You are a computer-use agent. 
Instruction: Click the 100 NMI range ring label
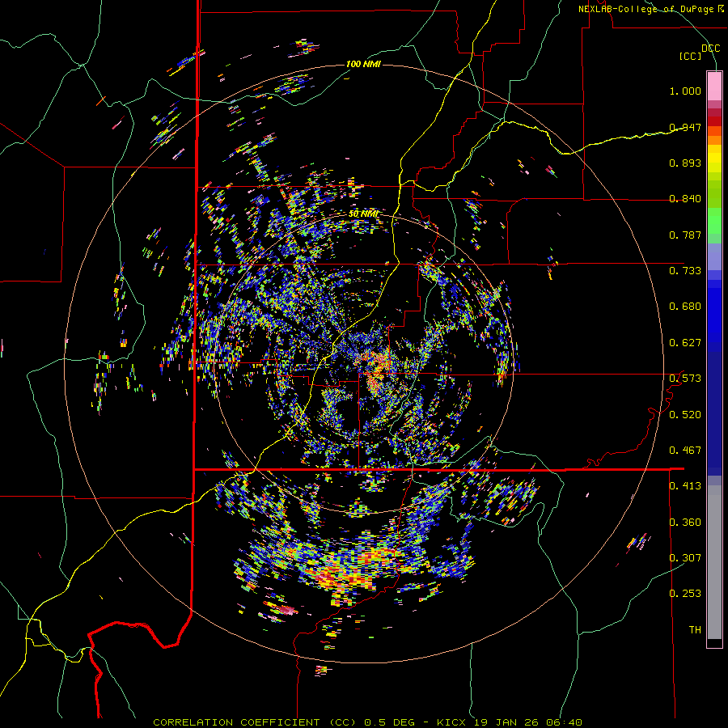click(x=363, y=64)
